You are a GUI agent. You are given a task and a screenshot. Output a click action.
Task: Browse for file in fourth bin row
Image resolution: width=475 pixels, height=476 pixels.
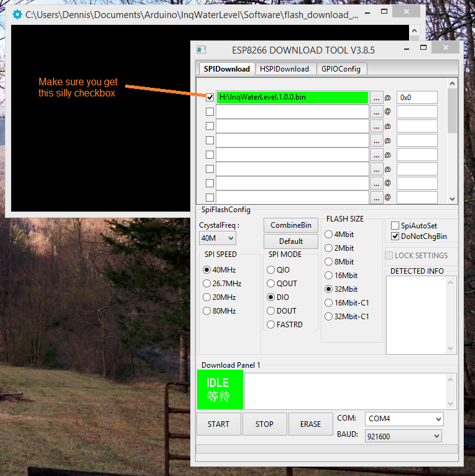coord(376,141)
